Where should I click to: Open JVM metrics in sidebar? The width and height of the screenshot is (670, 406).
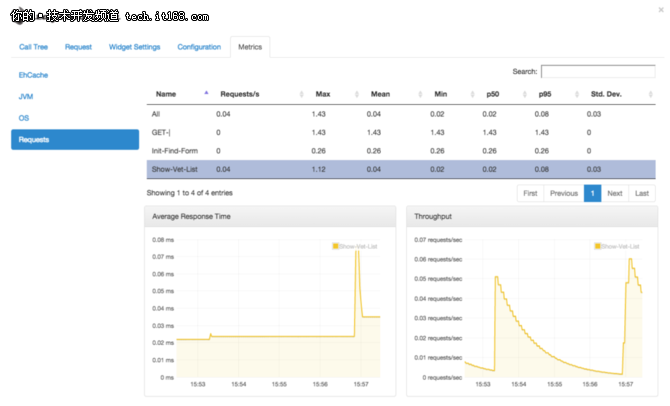click(26, 97)
